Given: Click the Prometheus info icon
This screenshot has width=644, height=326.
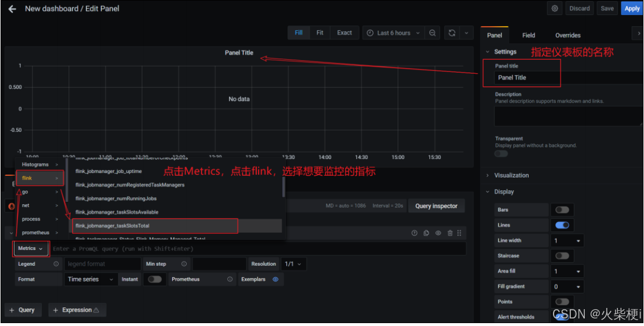Looking at the screenshot, I should [x=230, y=279].
